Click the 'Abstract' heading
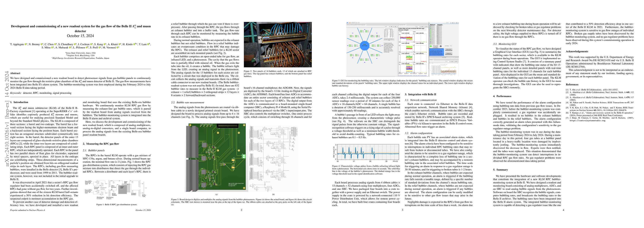Screen dimensions: 644x228 15,73
